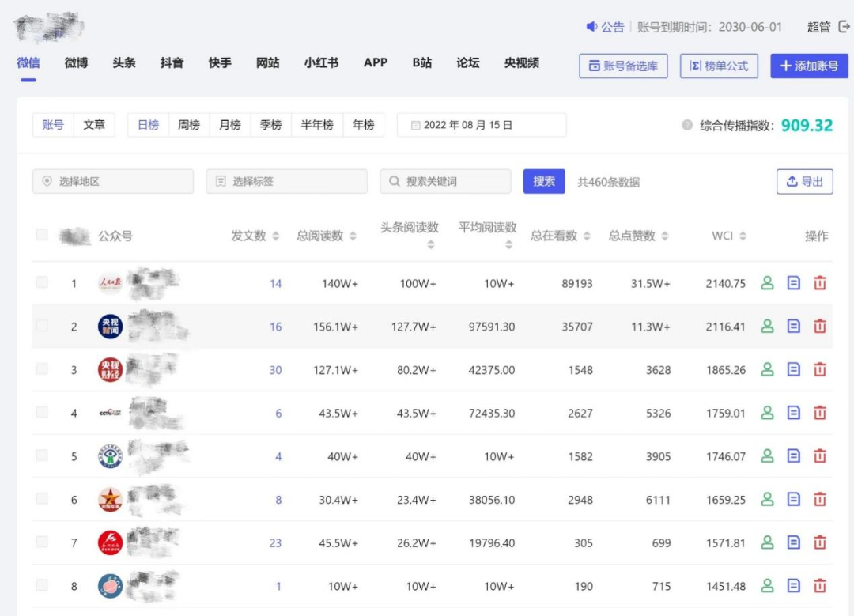Open the blue document icon for rank 2

793,326
